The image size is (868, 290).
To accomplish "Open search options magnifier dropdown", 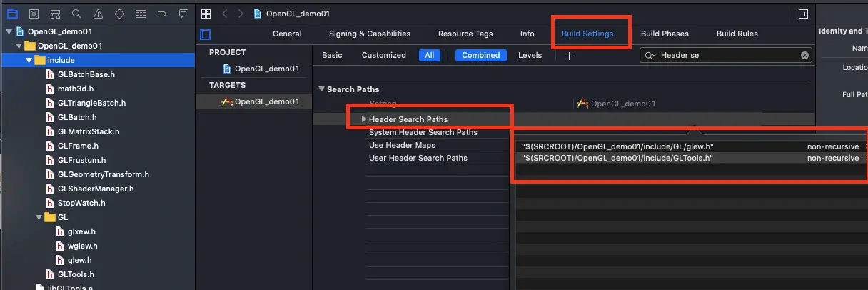I will pos(650,56).
